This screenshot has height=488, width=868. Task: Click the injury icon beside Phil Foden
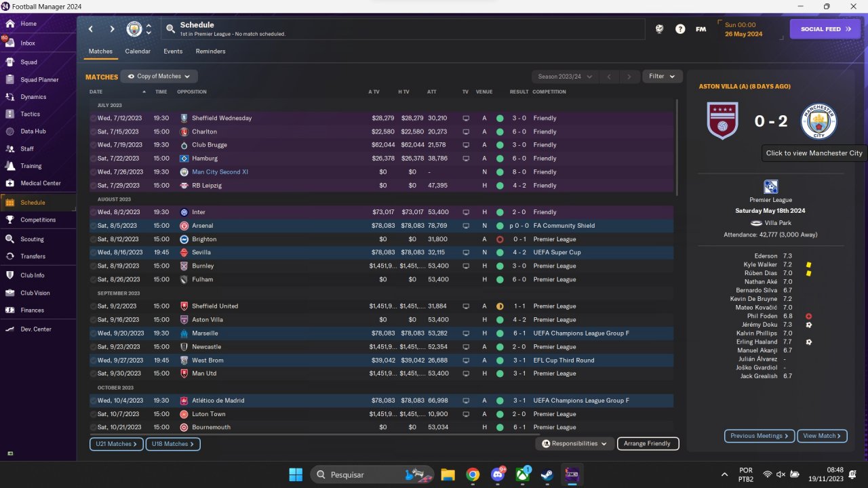click(808, 317)
